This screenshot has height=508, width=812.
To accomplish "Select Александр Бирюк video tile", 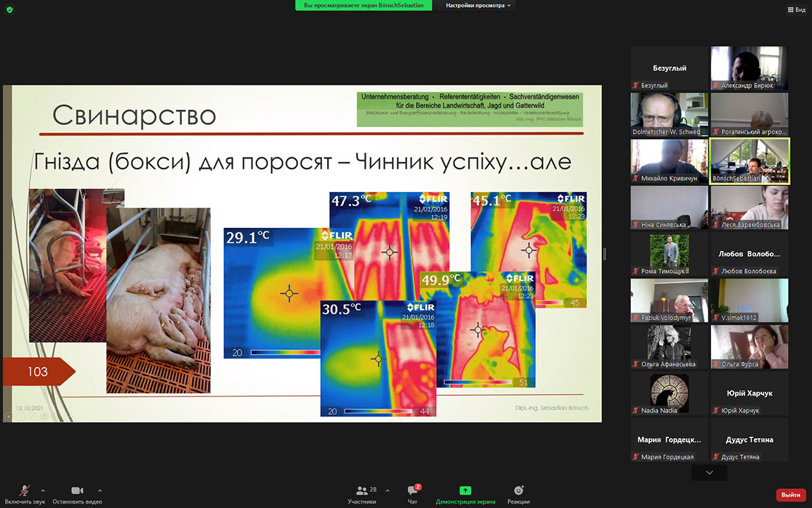I will pyautogui.click(x=749, y=68).
